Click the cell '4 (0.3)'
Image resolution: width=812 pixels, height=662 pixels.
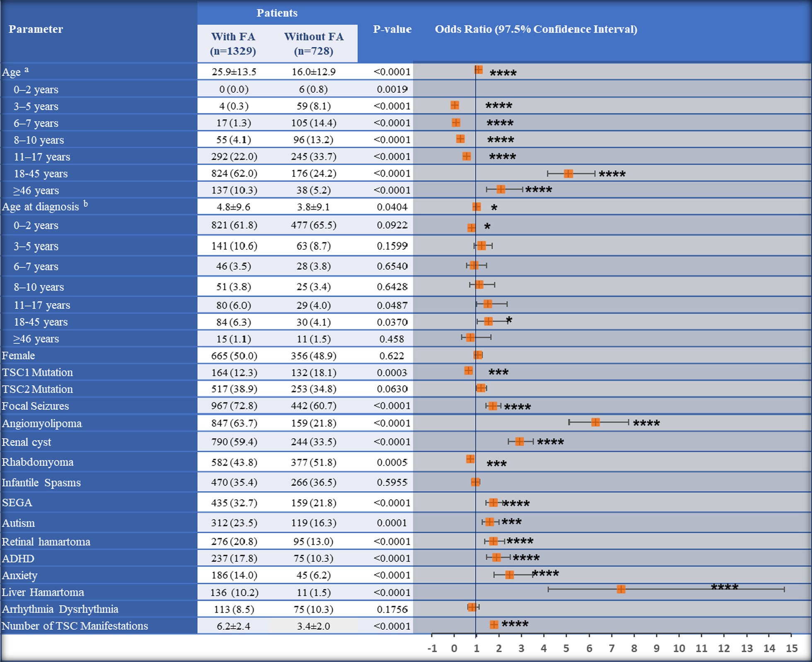point(234,106)
